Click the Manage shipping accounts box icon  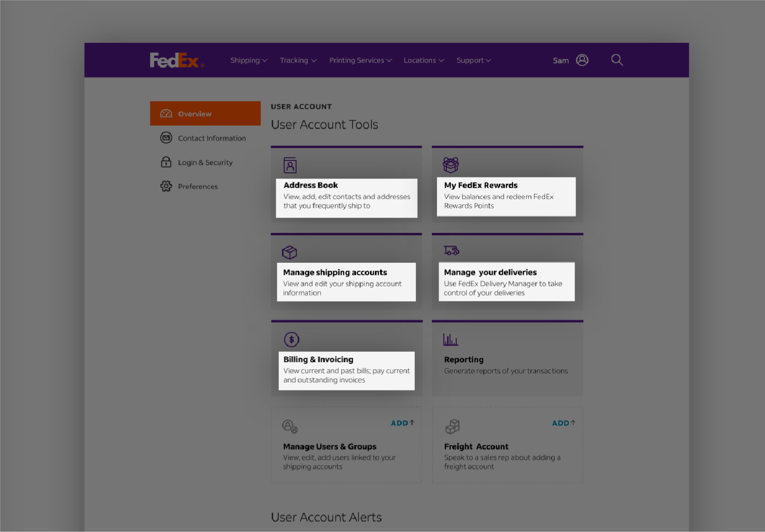pyautogui.click(x=290, y=252)
